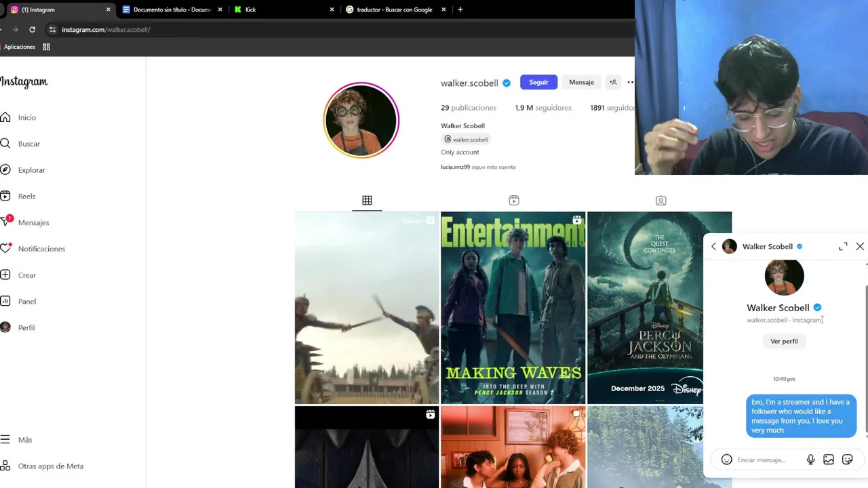View profile picture story ring

click(x=361, y=121)
